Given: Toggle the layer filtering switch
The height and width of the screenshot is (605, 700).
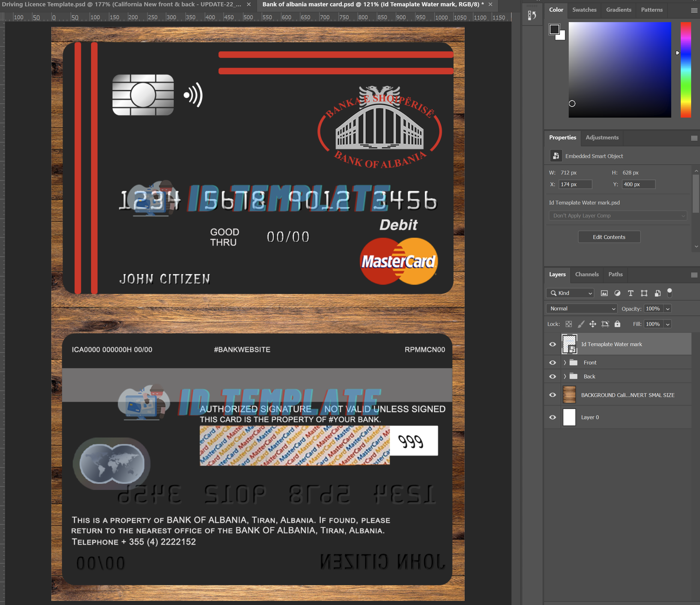Looking at the screenshot, I should [x=669, y=293].
